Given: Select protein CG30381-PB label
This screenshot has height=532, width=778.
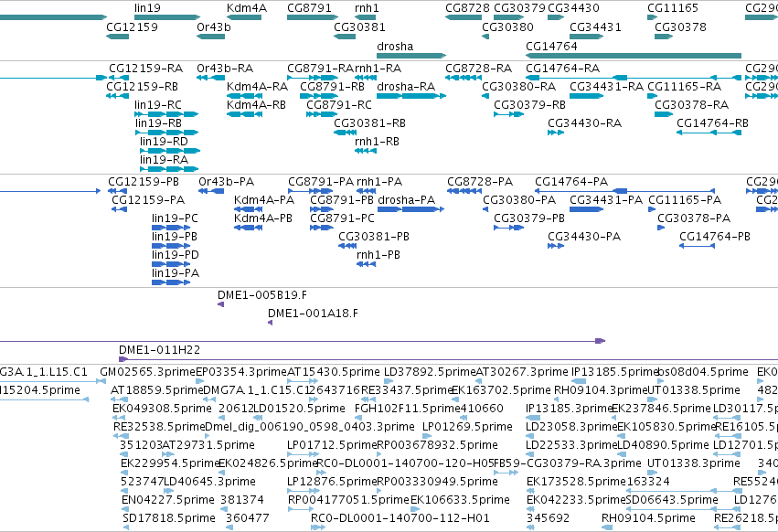Looking at the screenshot, I should 374,236.
